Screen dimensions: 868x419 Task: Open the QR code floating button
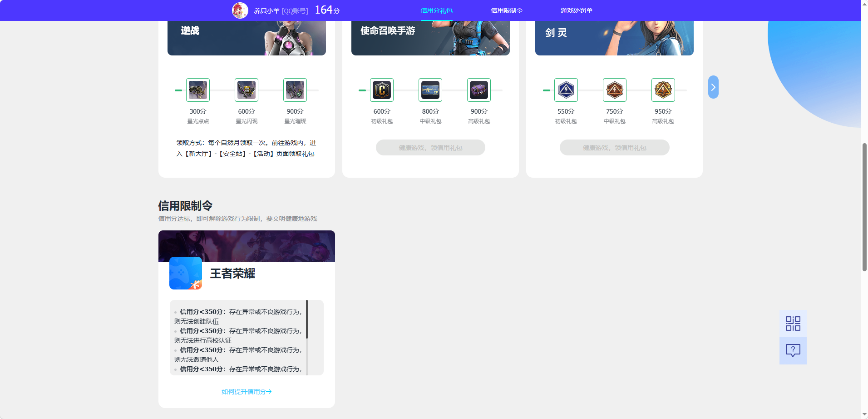tap(793, 324)
